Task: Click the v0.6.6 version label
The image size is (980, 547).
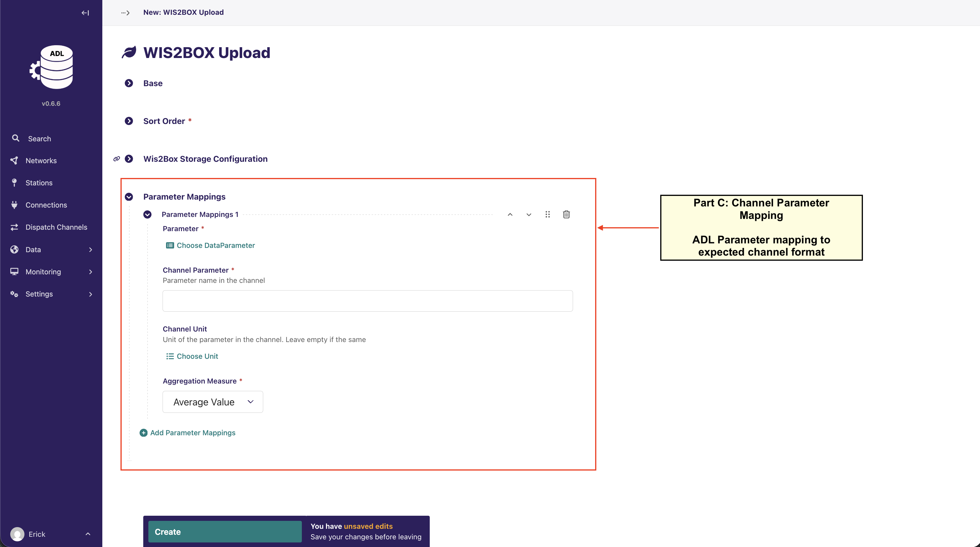Action: click(51, 103)
